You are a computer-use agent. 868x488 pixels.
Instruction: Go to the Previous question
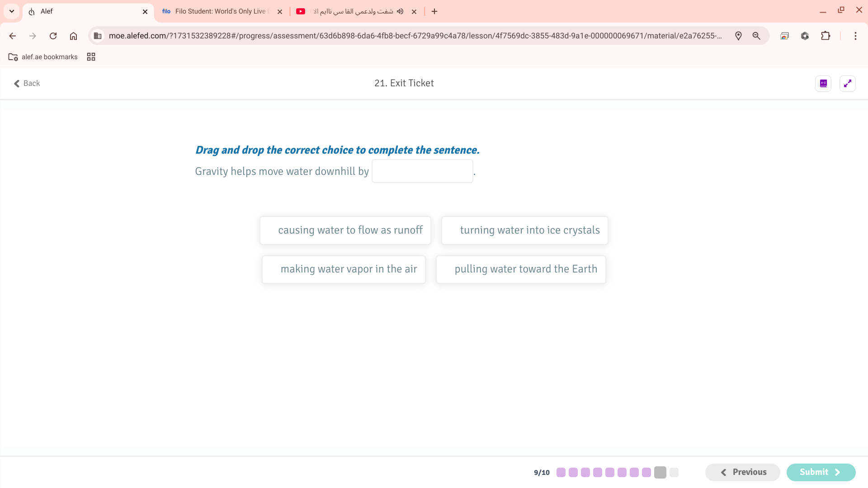[x=742, y=472]
